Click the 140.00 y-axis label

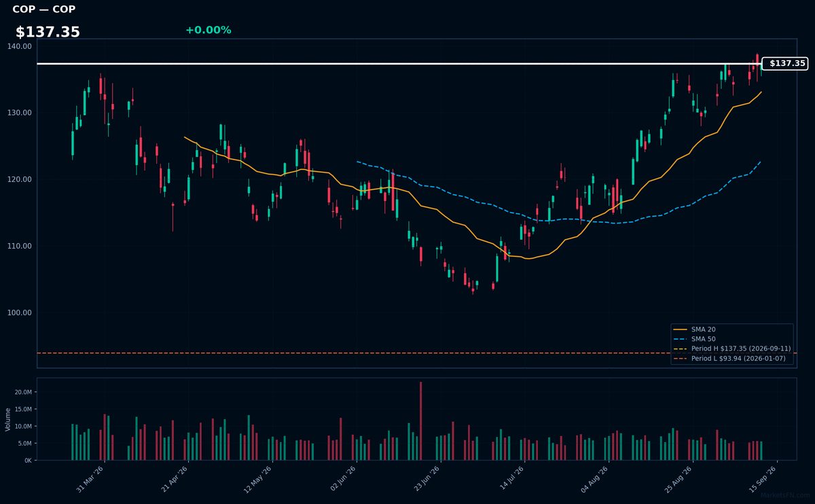[20, 46]
